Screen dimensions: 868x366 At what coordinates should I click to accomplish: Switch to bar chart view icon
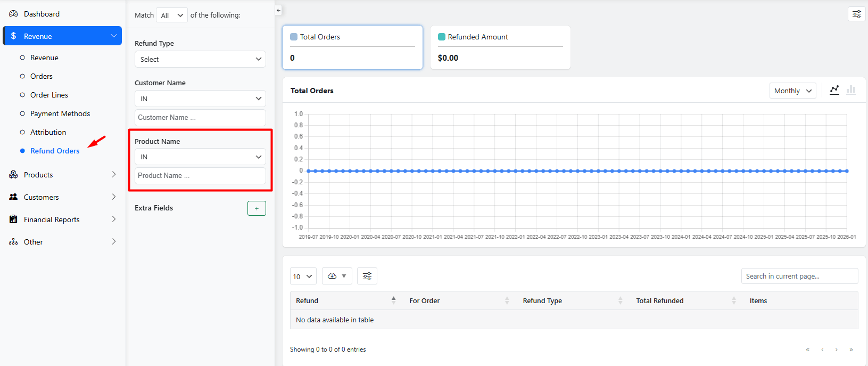click(851, 90)
